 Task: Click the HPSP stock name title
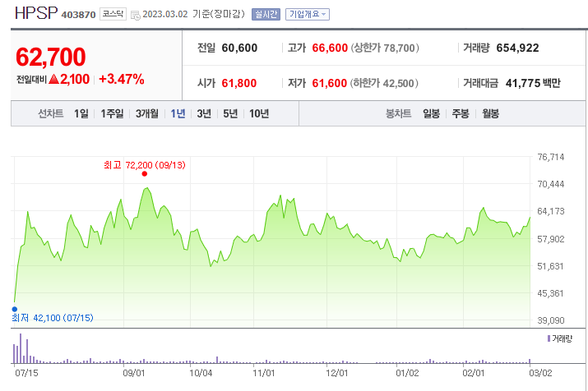pos(36,13)
